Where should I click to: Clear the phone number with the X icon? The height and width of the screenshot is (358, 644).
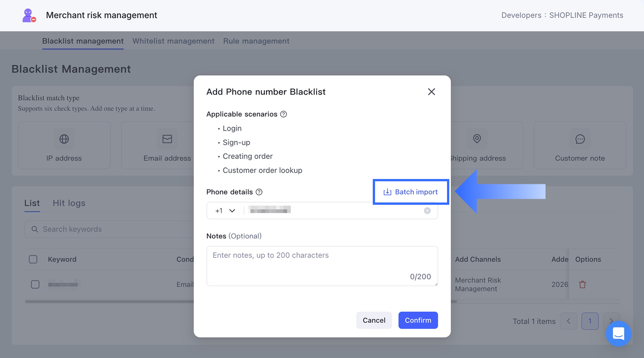(x=427, y=210)
